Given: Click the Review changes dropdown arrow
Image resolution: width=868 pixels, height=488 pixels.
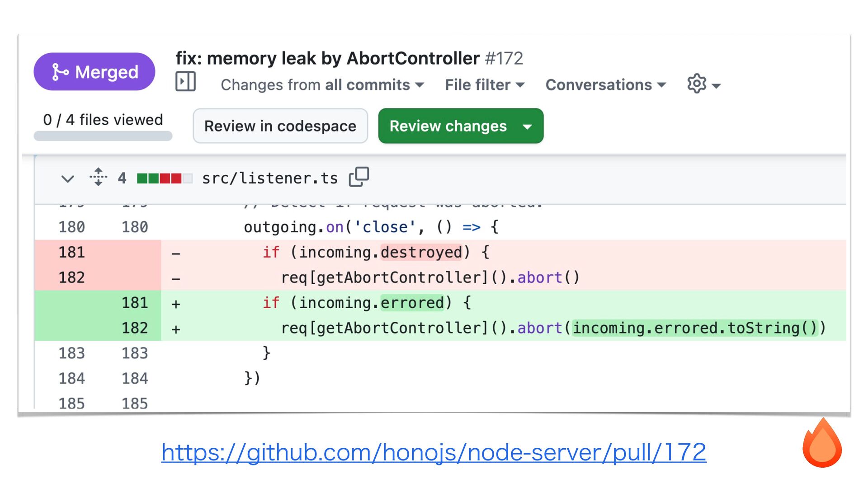Looking at the screenshot, I should (527, 127).
